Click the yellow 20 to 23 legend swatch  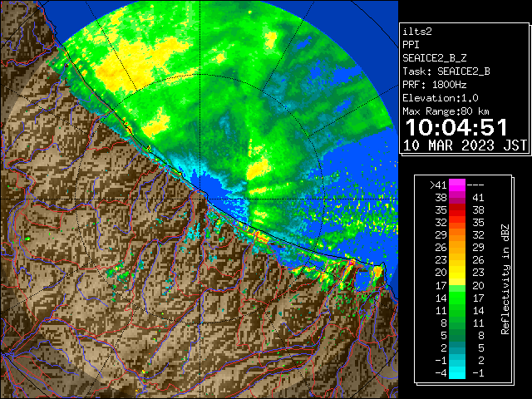click(x=457, y=273)
